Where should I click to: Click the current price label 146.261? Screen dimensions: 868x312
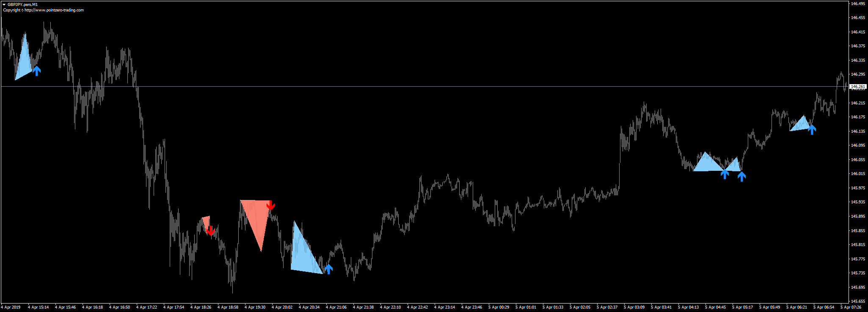point(857,86)
